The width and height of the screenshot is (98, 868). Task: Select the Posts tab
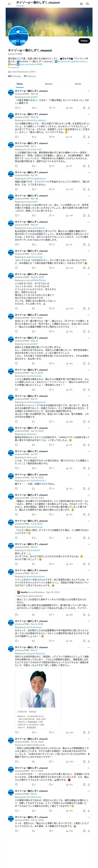pos(20,84)
